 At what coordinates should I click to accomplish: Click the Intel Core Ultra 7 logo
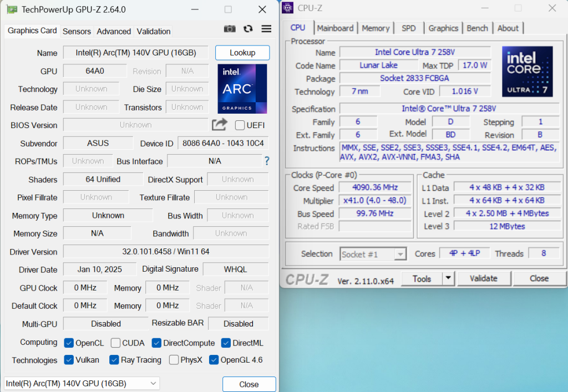pos(527,71)
